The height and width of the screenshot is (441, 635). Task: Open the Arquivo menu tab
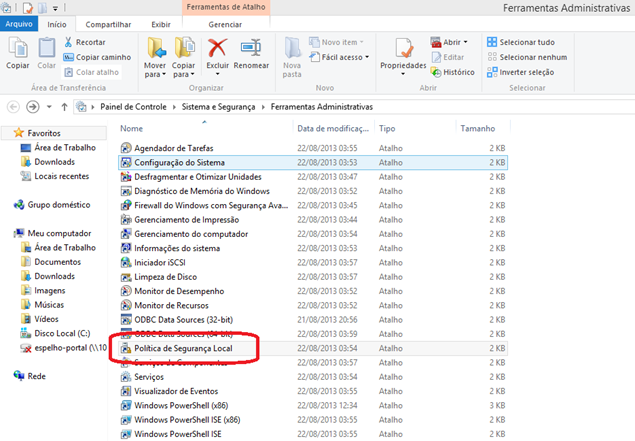click(19, 24)
